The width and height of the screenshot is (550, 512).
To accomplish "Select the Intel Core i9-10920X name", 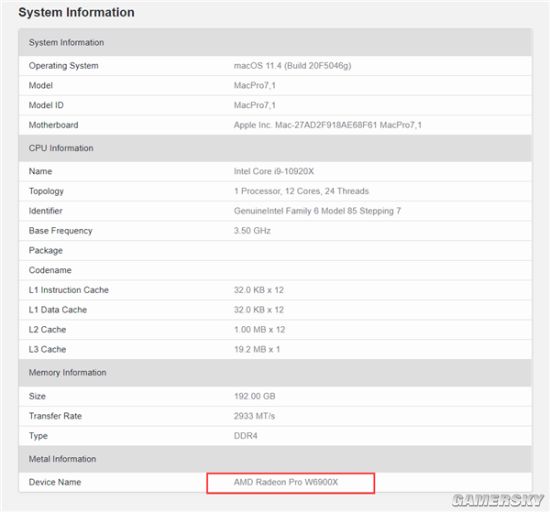I will pyautogui.click(x=274, y=171).
